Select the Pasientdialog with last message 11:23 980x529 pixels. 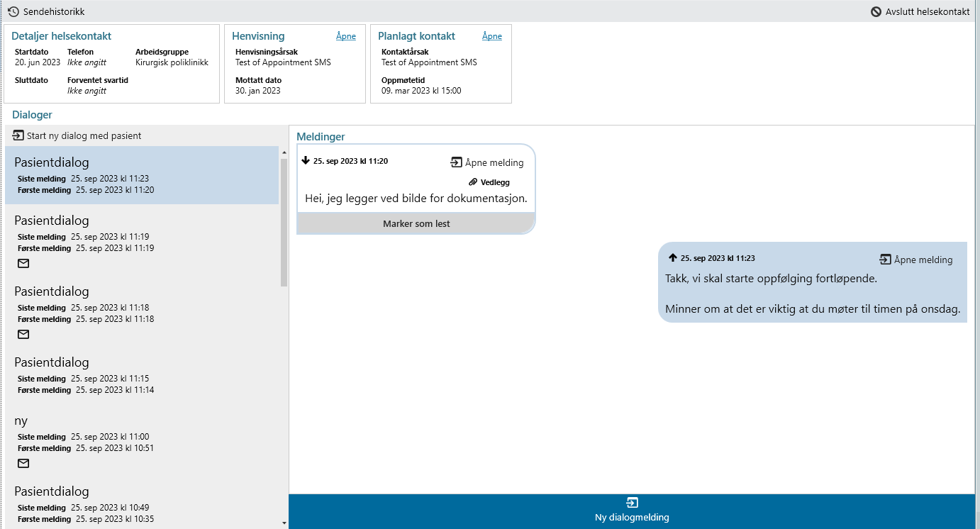pyautogui.click(x=142, y=175)
